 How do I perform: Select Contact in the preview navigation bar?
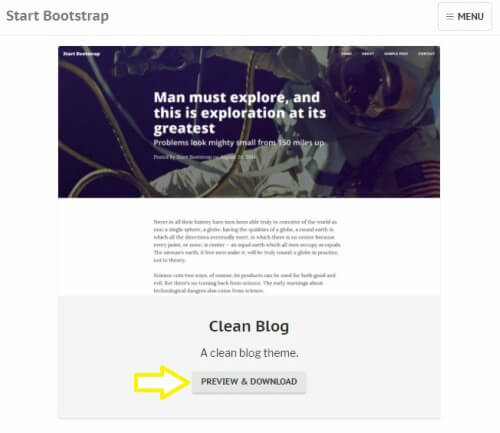point(426,54)
